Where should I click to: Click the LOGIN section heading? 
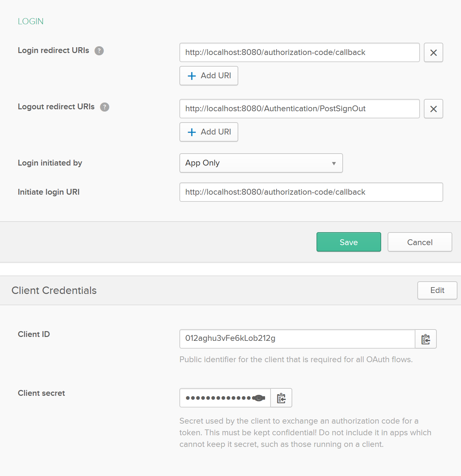(x=31, y=21)
